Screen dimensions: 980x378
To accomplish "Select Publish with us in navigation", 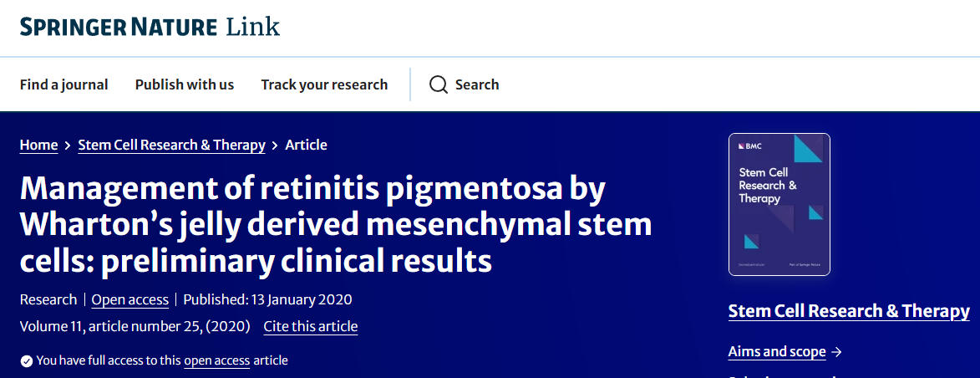I will click(x=185, y=84).
